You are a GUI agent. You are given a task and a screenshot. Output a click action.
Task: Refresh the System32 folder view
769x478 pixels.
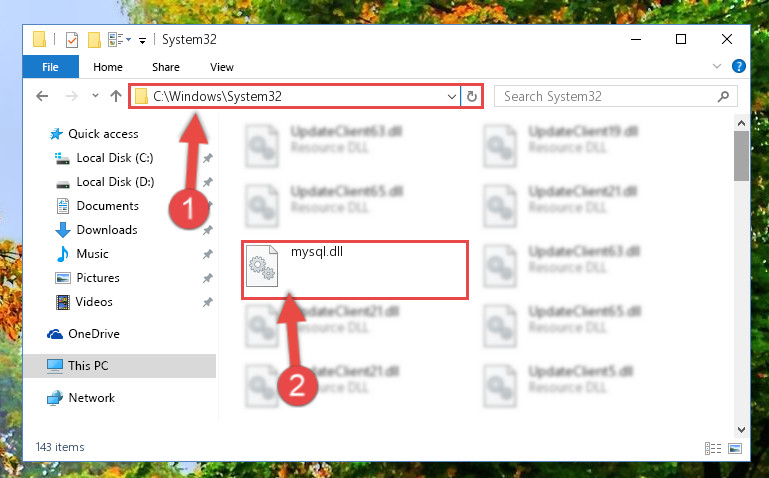pyautogui.click(x=471, y=97)
